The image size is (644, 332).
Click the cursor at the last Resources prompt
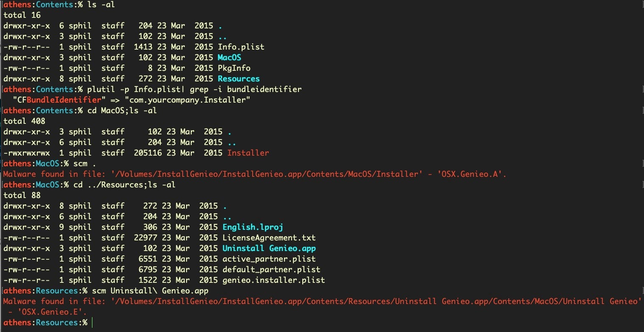(x=92, y=323)
